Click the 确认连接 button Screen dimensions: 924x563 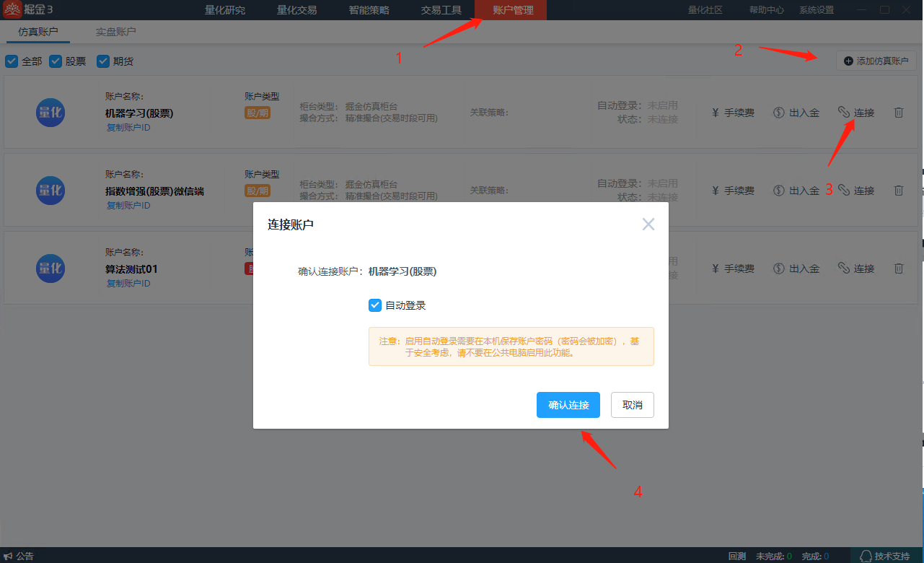click(568, 405)
